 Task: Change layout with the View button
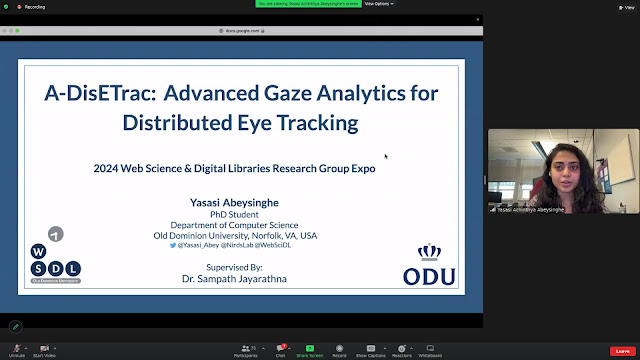click(627, 7)
